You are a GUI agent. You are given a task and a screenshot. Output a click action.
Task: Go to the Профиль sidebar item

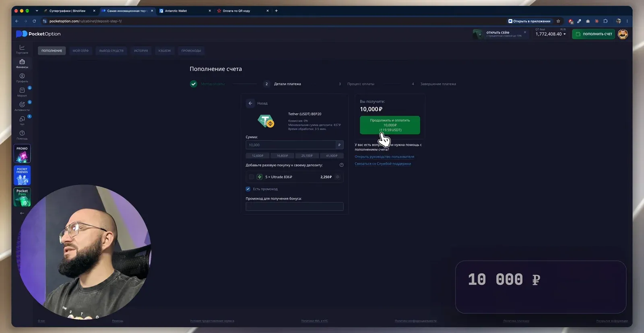[22, 78]
